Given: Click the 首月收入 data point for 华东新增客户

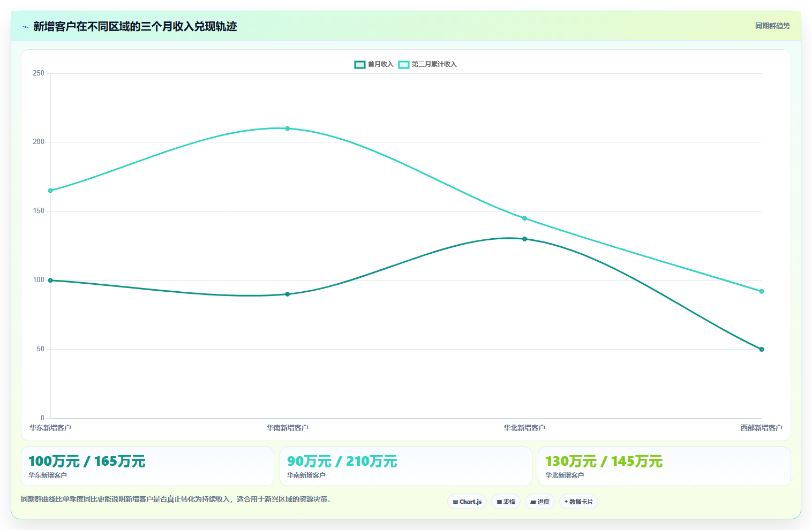Looking at the screenshot, I should tap(50, 281).
